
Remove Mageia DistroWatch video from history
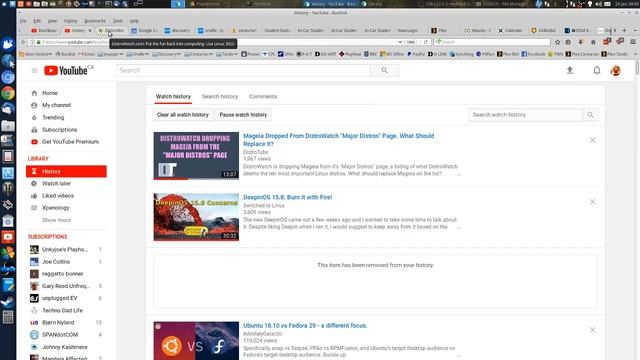click(x=592, y=140)
